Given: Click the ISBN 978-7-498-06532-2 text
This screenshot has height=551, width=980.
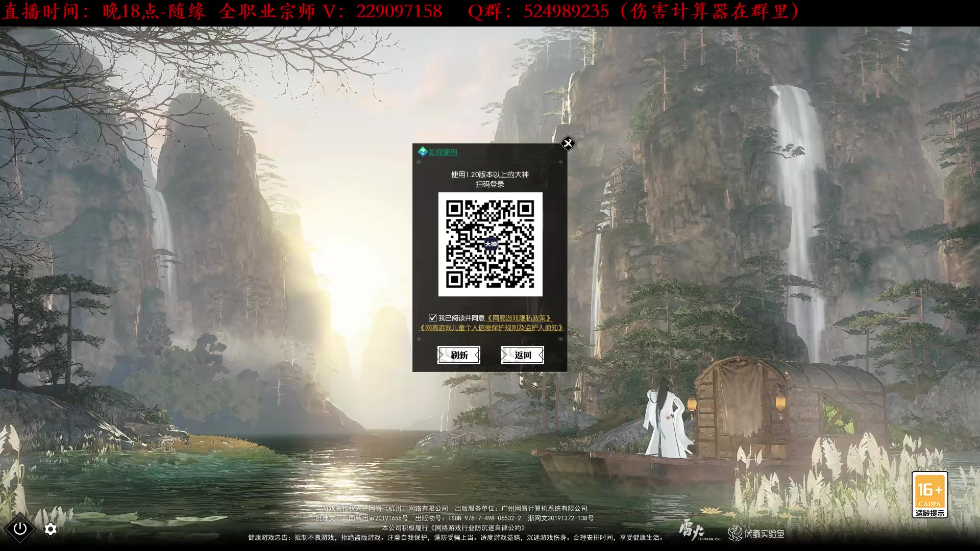Looking at the screenshot, I should point(485,518).
